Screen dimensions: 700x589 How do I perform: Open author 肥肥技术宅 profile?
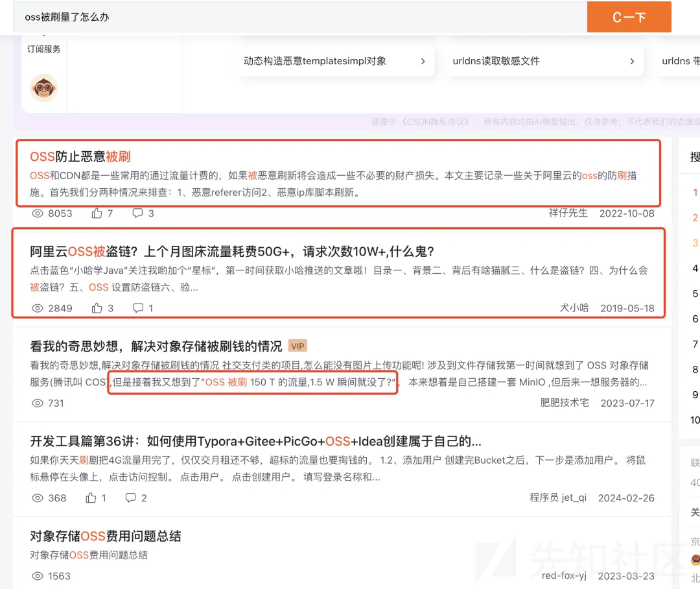565,403
